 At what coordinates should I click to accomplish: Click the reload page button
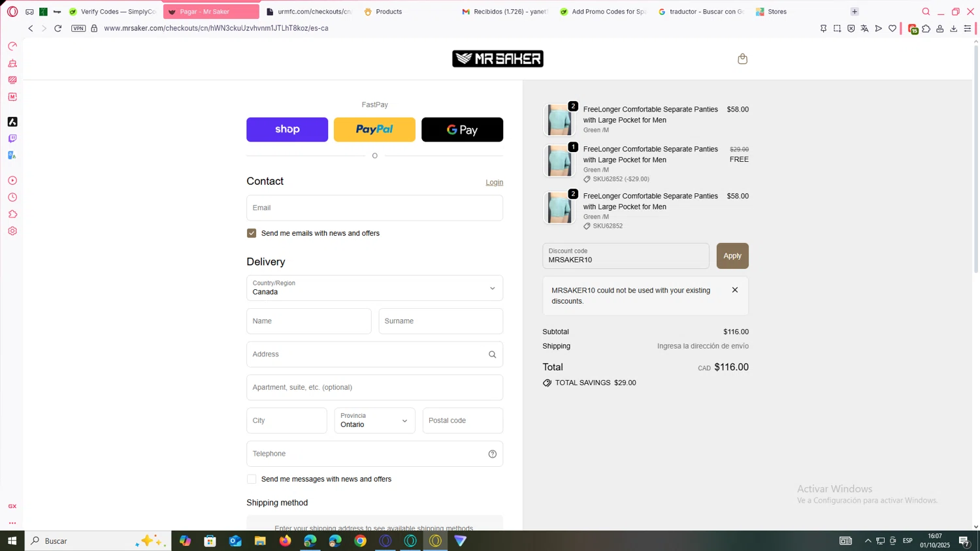point(57,29)
